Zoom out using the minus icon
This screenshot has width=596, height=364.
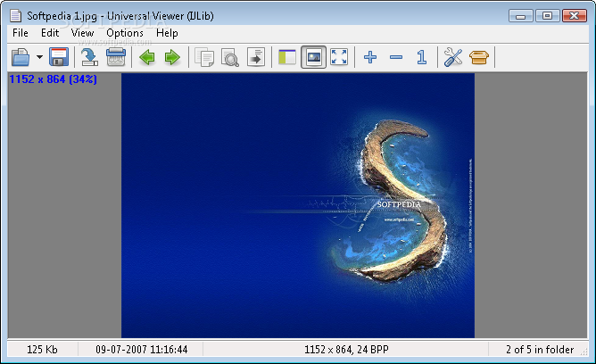pos(396,57)
